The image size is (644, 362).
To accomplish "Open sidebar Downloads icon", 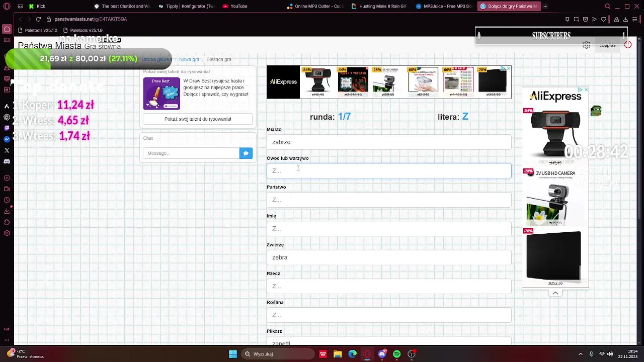I will (7, 211).
